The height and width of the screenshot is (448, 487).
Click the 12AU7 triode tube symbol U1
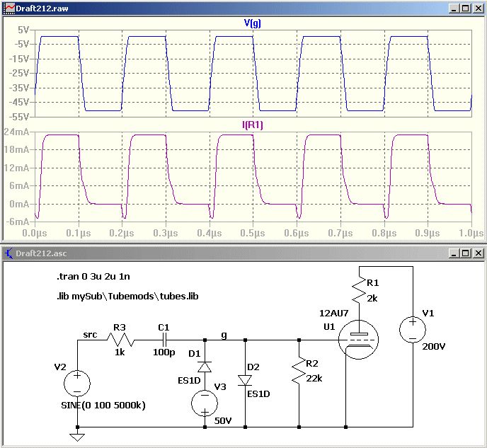click(x=358, y=340)
